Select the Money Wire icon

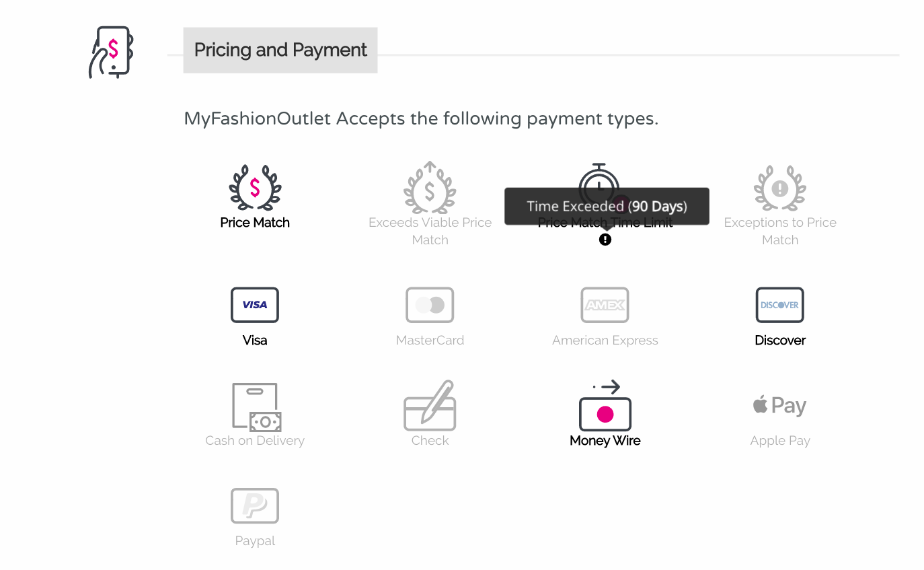[x=605, y=406]
